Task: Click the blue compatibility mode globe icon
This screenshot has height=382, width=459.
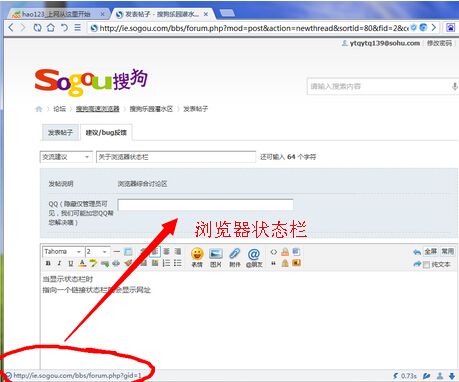Action: click(x=423, y=28)
